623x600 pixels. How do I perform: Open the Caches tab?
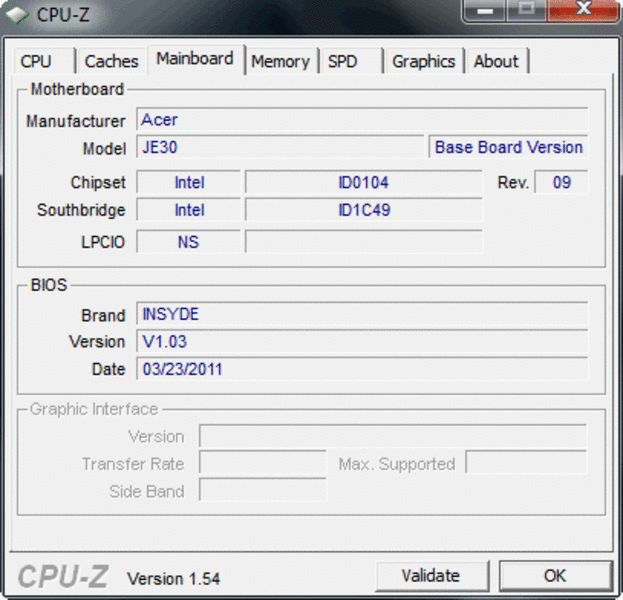112,61
